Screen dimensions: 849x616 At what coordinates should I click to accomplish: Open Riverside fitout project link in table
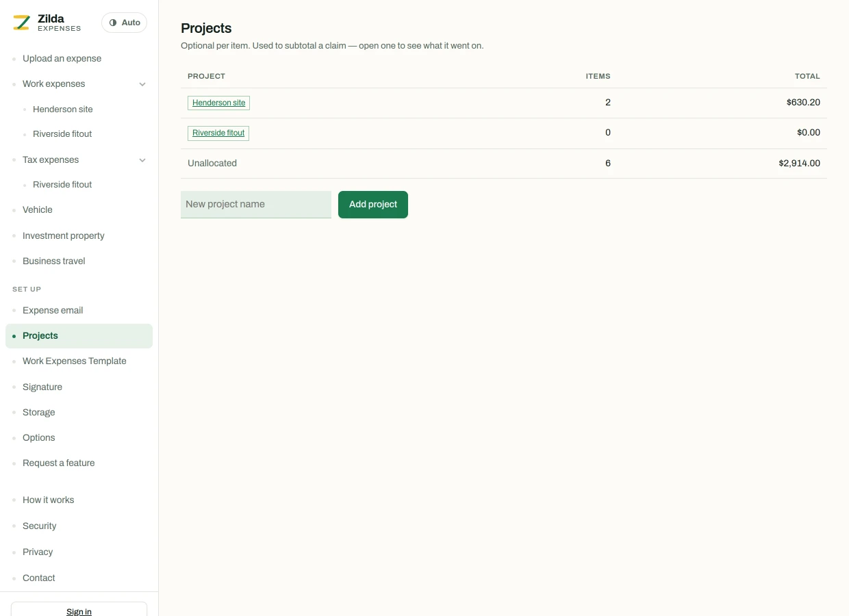point(218,133)
